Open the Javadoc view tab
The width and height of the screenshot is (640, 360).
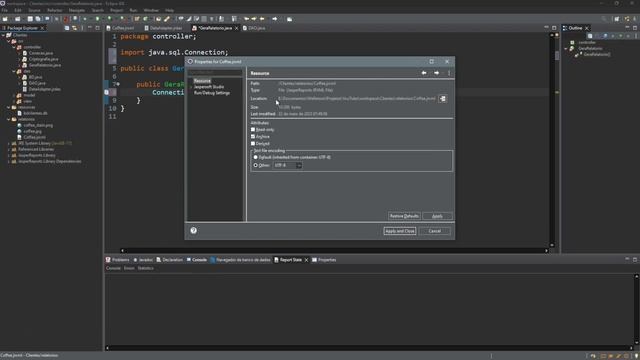point(143,260)
